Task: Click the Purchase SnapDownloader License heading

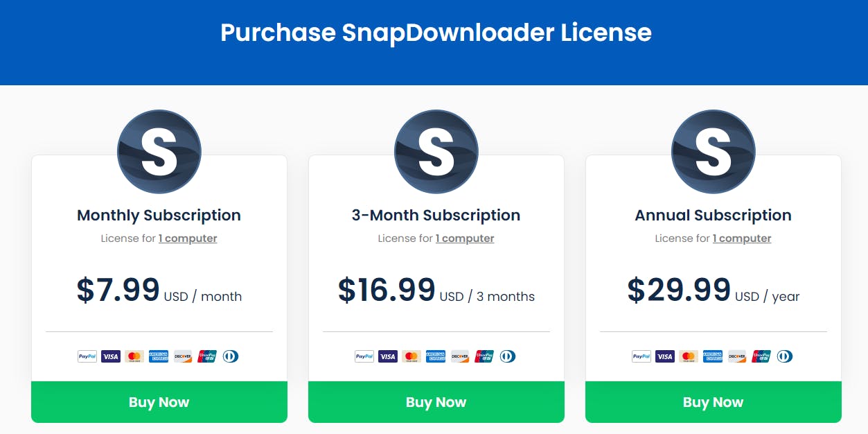Action: tap(436, 33)
